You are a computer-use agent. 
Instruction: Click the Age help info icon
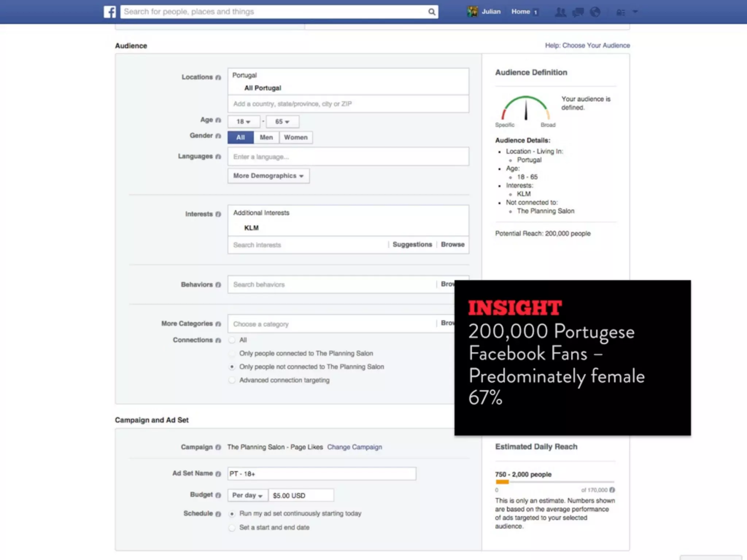[218, 120]
